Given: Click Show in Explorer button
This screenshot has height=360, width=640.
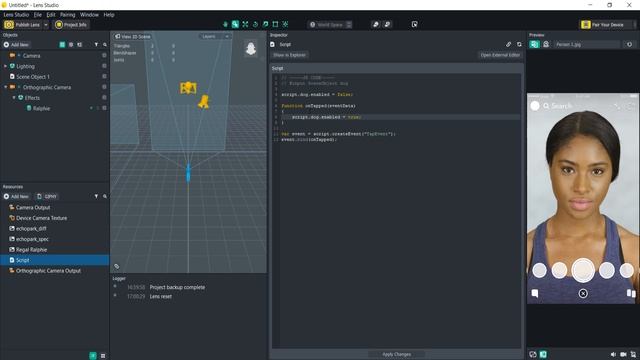Looking at the screenshot, I should pos(289,55).
